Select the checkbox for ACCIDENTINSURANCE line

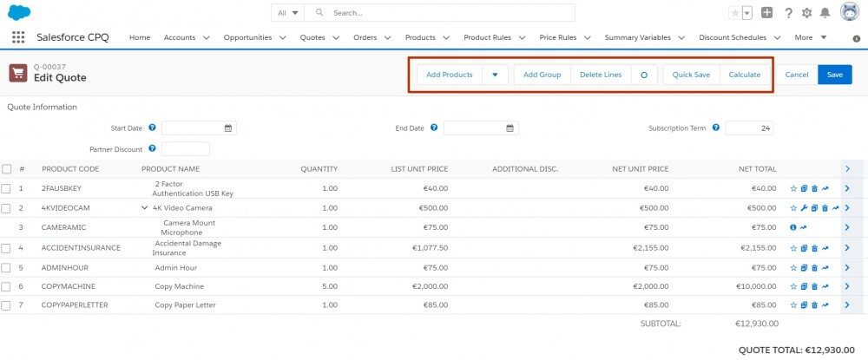pyautogui.click(x=5, y=248)
